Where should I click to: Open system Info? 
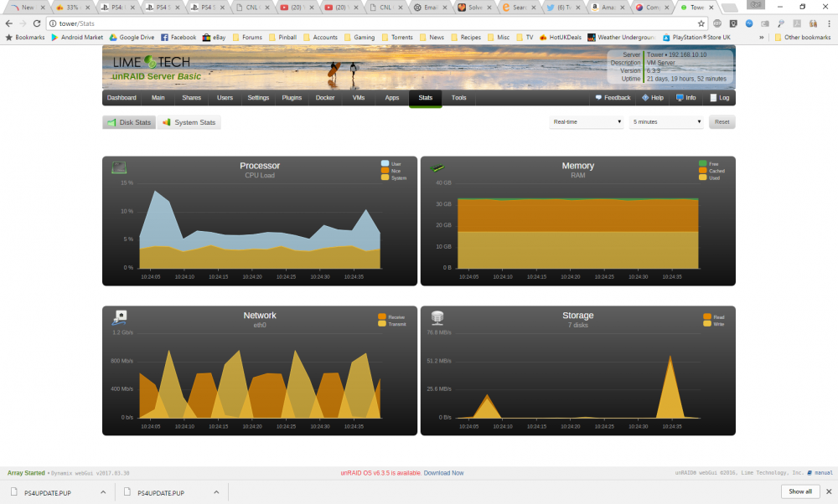click(686, 98)
